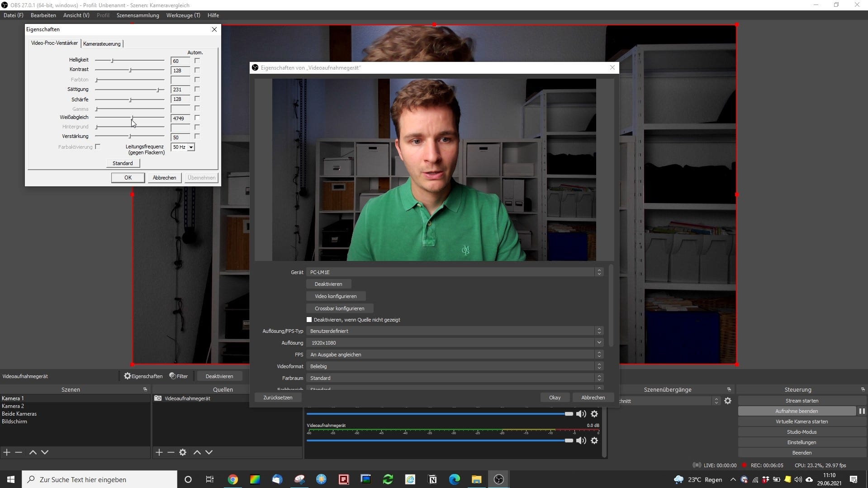Check 'Deaktivieren, wenn Quelle nicht gezeigt'

(309, 320)
